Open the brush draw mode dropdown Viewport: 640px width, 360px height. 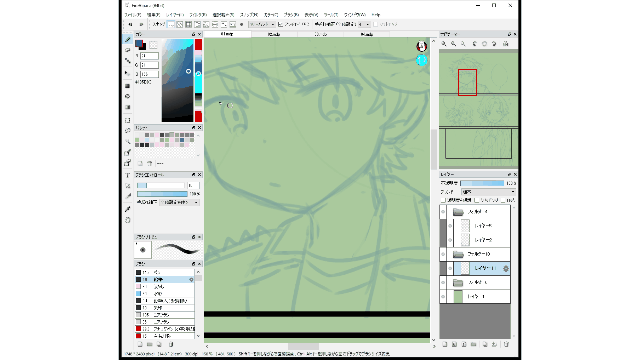pyautogui.click(x=262, y=24)
